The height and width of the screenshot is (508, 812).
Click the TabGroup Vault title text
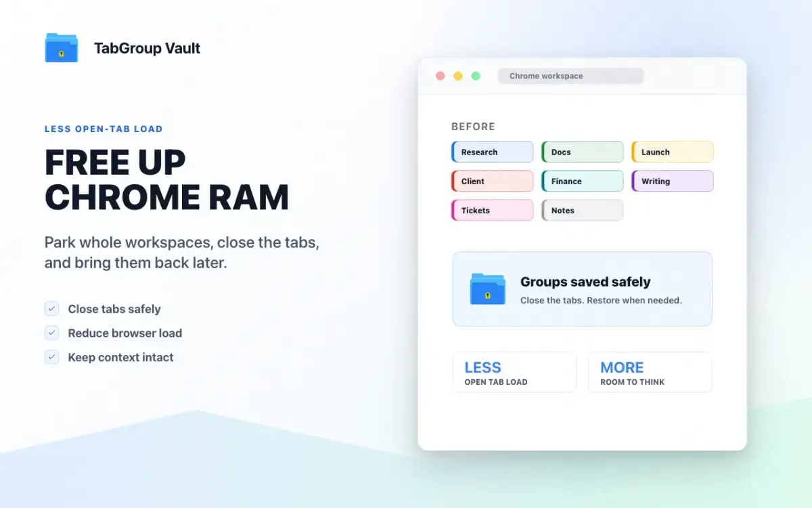[x=148, y=48]
